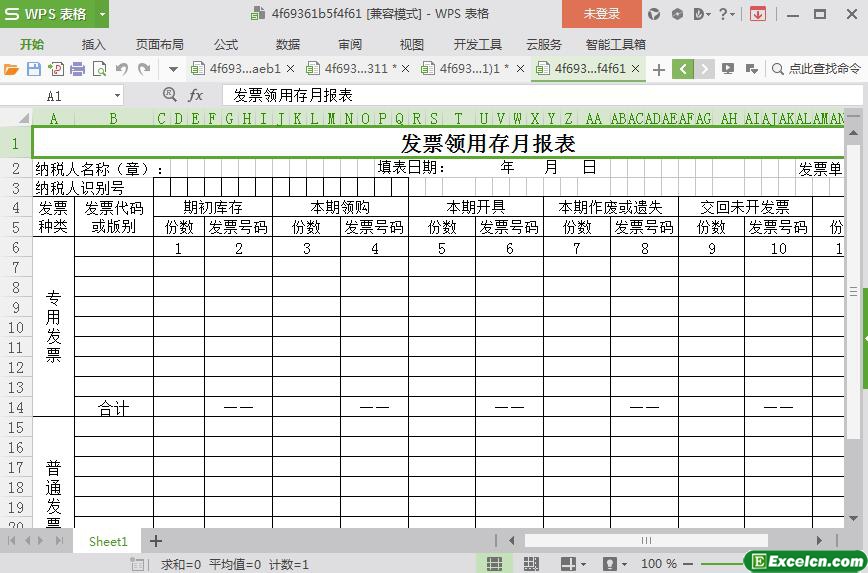Click the red download ribbon-collapse icon
This screenshot has height=573, width=868.
pos(758,14)
